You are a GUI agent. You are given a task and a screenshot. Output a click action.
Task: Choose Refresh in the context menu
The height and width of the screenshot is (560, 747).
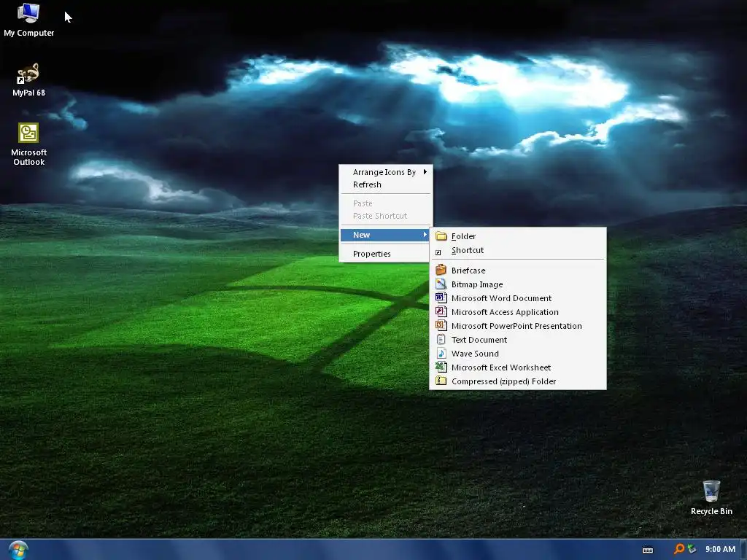point(385,184)
